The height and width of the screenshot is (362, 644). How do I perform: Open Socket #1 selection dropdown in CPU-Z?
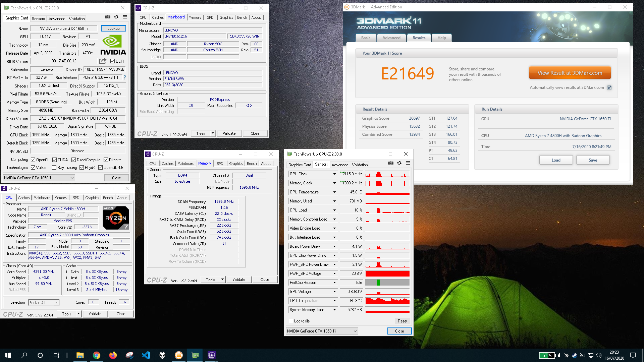coord(44,303)
